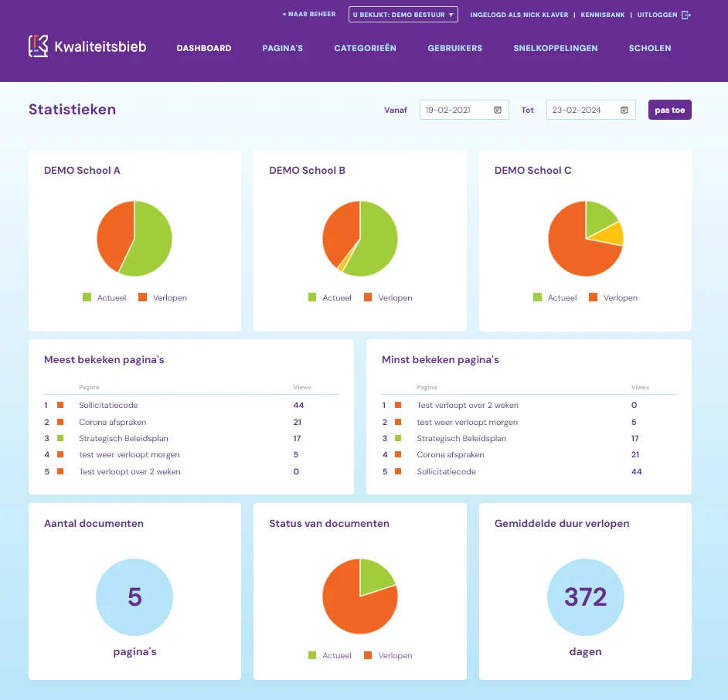Screen dimensions: 728x700
Task: Click the 'Pagina' column header in Minst bekeken
Action: point(427,386)
